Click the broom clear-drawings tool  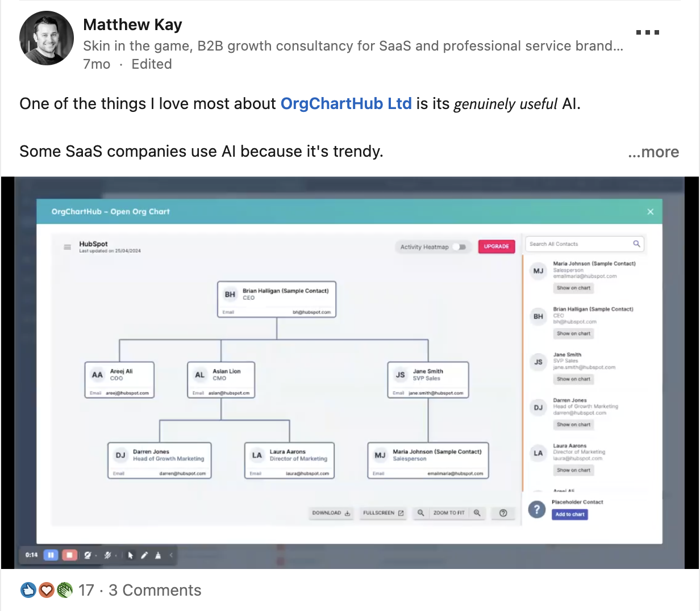click(x=158, y=555)
